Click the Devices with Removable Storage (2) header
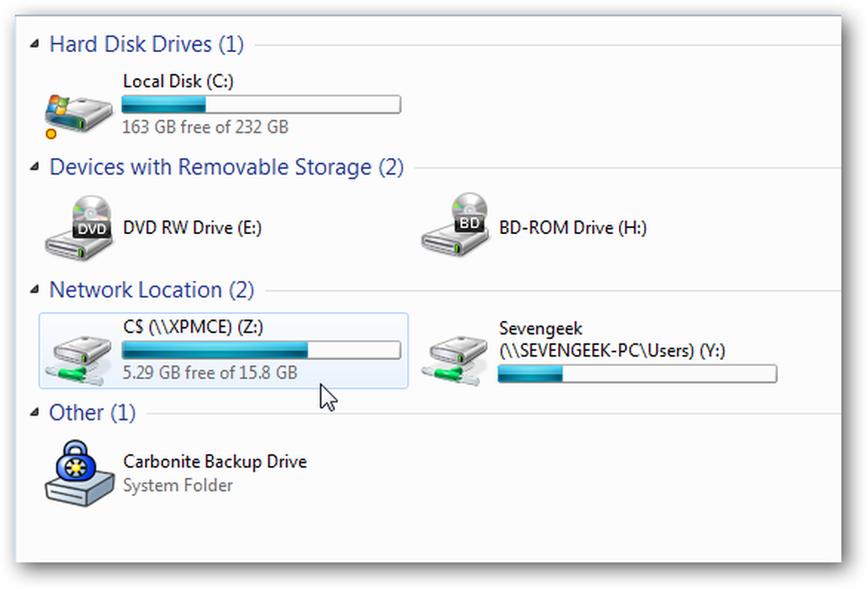This screenshot has height=589, width=868. (227, 167)
